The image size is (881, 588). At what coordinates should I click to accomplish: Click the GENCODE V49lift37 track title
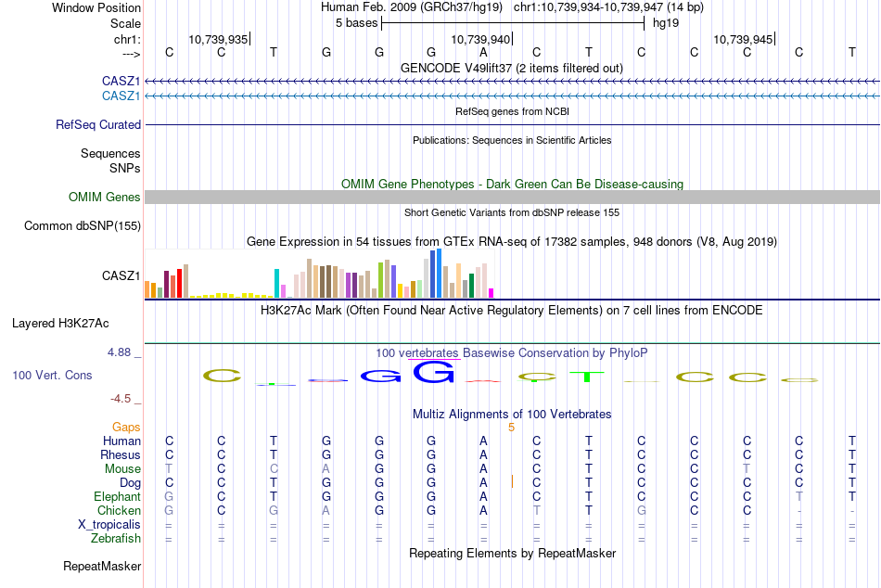(x=512, y=68)
